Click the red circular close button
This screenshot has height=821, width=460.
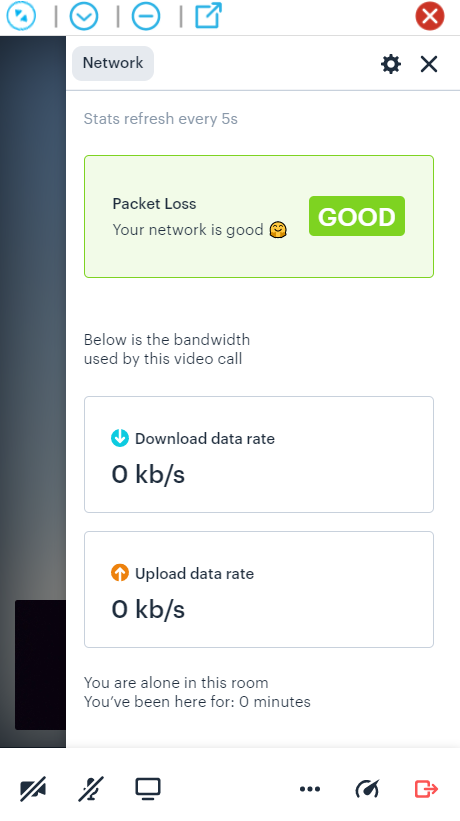pyautogui.click(x=430, y=16)
